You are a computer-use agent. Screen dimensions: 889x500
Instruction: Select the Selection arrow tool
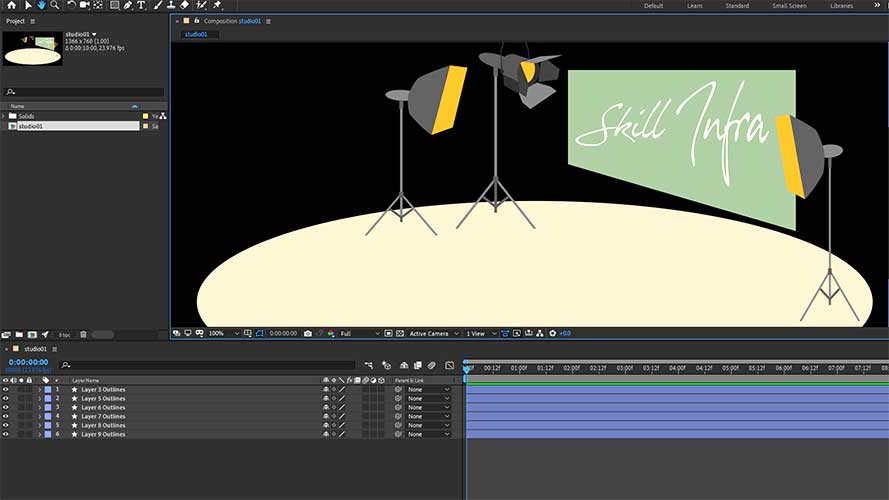pos(28,5)
